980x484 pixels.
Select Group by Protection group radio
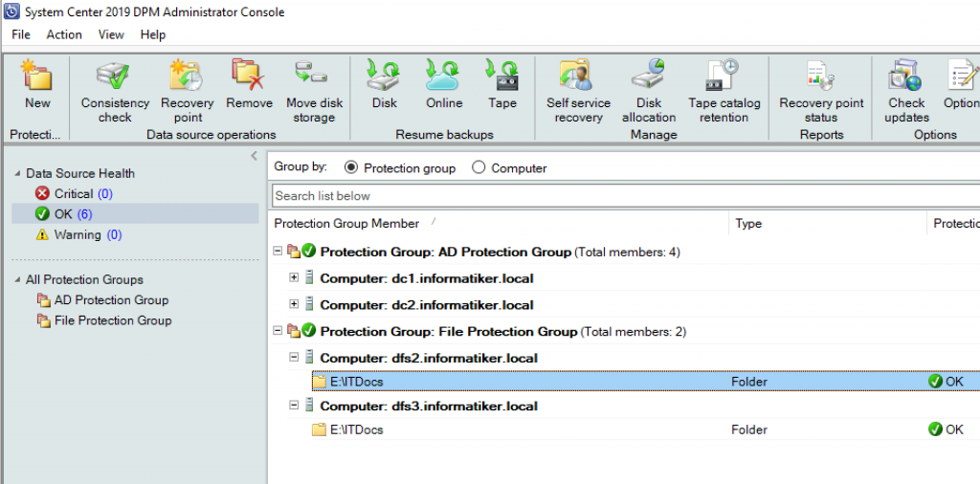pyautogui.click(x=350, y=168)
